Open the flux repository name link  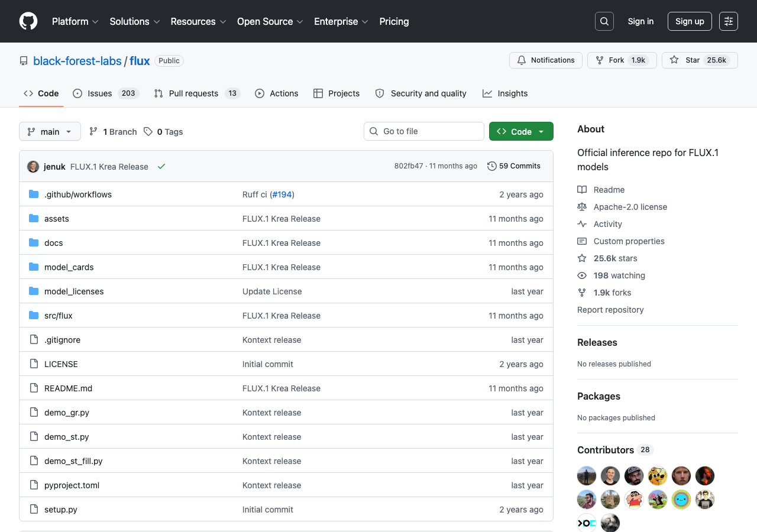tap(140, 61)
